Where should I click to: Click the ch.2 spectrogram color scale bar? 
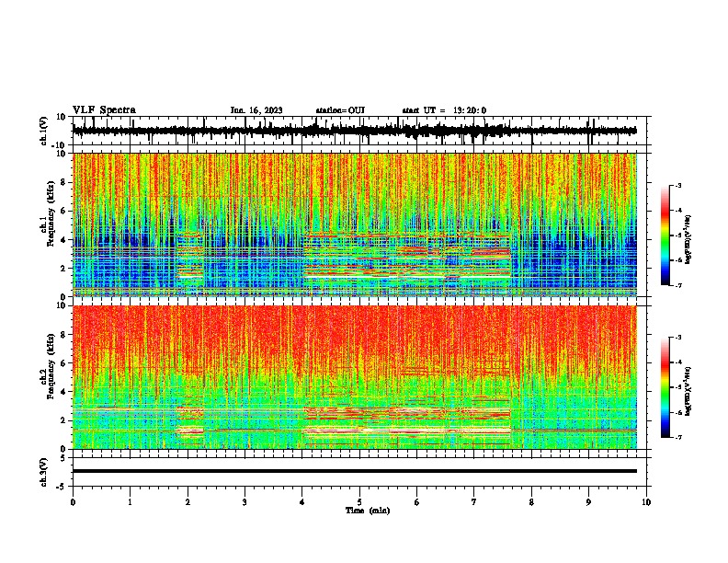point(665,387)
